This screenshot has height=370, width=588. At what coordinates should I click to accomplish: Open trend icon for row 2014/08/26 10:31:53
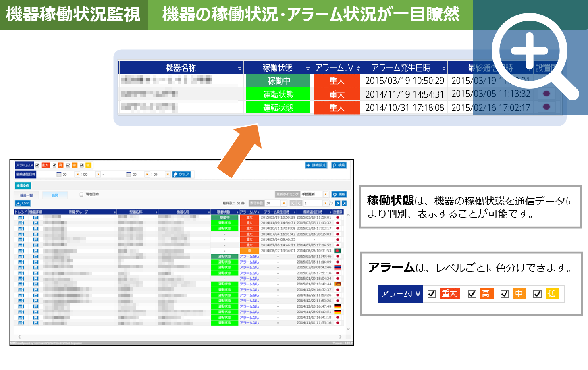[x=21, y=251]
